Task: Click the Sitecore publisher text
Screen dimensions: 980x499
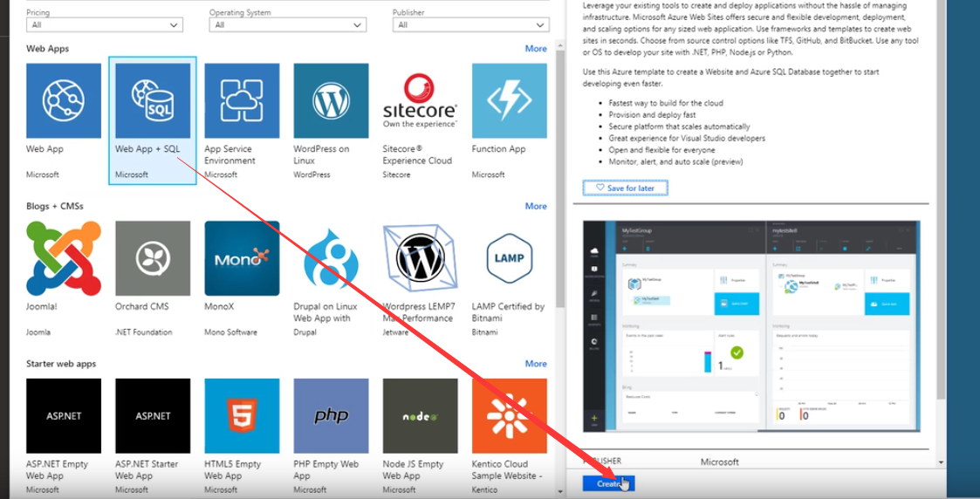Action: (396, 174)
